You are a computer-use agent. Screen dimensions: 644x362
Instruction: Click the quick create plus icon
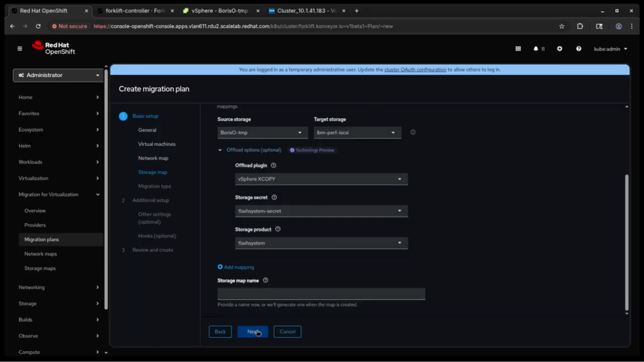[x=560, y=49]
